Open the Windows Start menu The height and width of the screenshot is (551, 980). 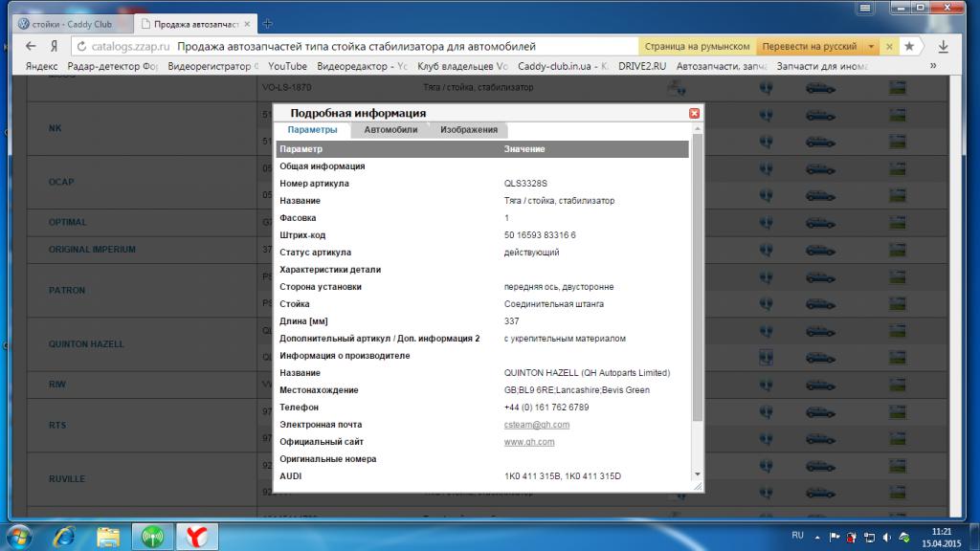tap(19, 537)
